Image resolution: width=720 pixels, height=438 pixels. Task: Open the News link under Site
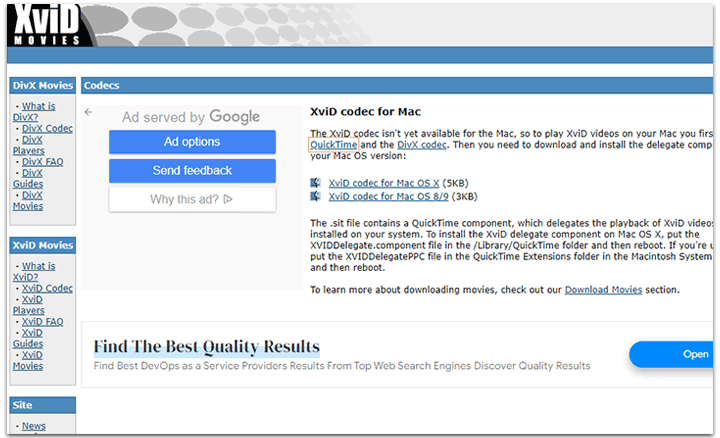click(x=34, y=426)
